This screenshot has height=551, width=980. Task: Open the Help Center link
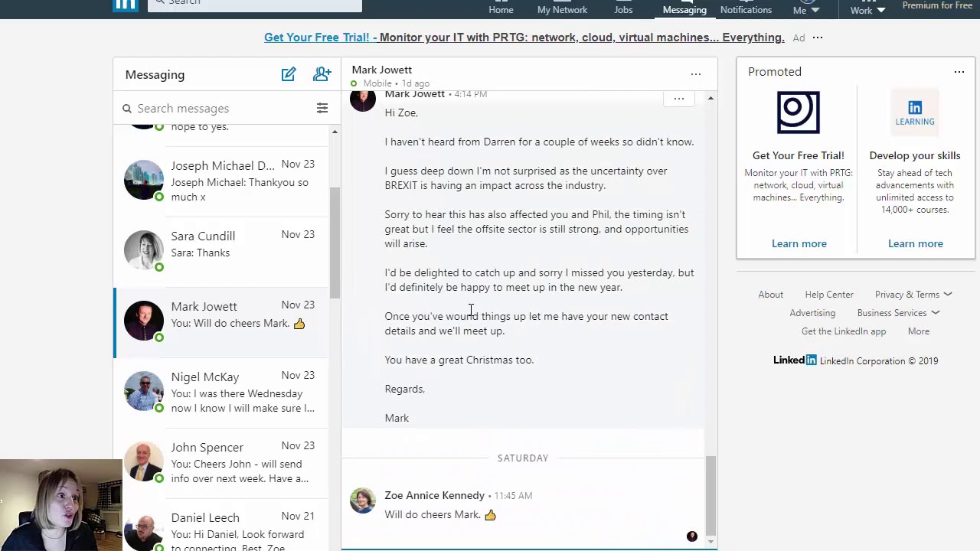click(x=828, y=295)
